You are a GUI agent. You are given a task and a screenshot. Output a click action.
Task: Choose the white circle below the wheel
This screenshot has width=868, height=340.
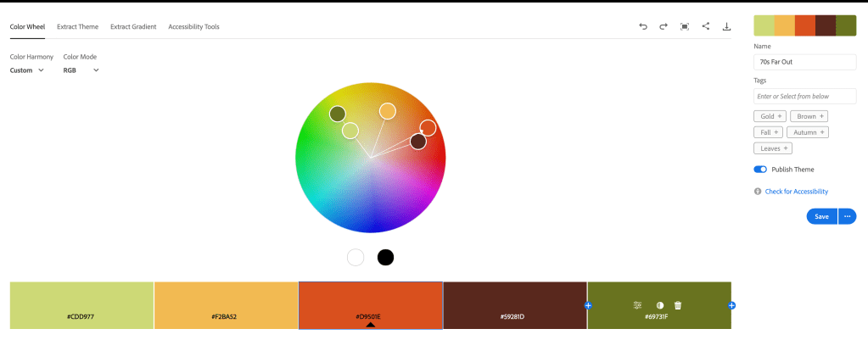pyautogui.click(x=356, y=258)
